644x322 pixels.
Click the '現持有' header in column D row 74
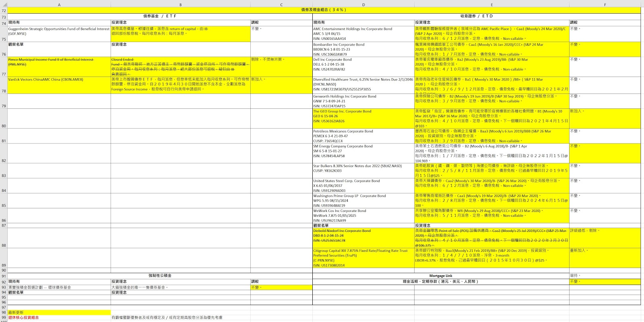tap(363, 23)
